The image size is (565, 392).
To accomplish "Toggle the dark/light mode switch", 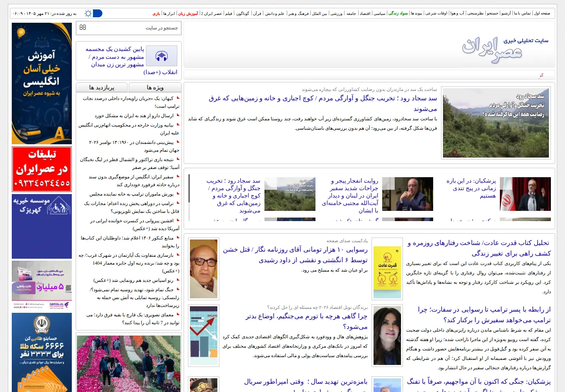I will (x=93, y=13).
